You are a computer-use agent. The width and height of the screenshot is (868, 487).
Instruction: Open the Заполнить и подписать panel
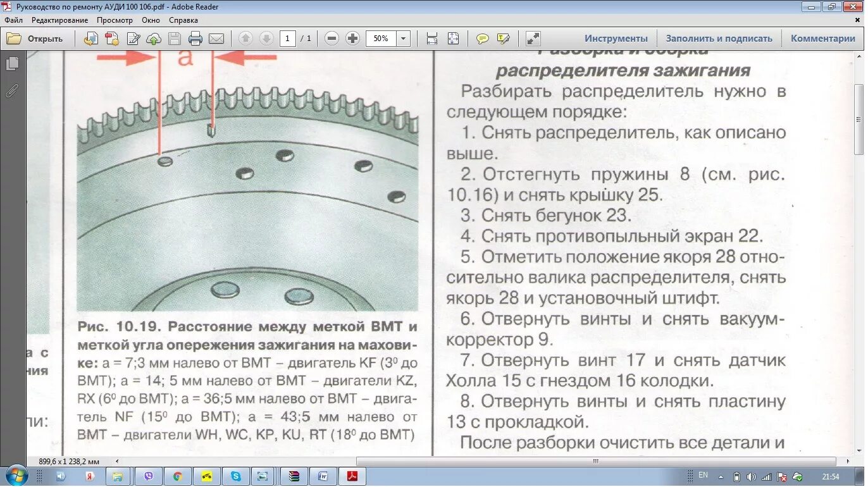pyautogui.click(x=719, y=39)
